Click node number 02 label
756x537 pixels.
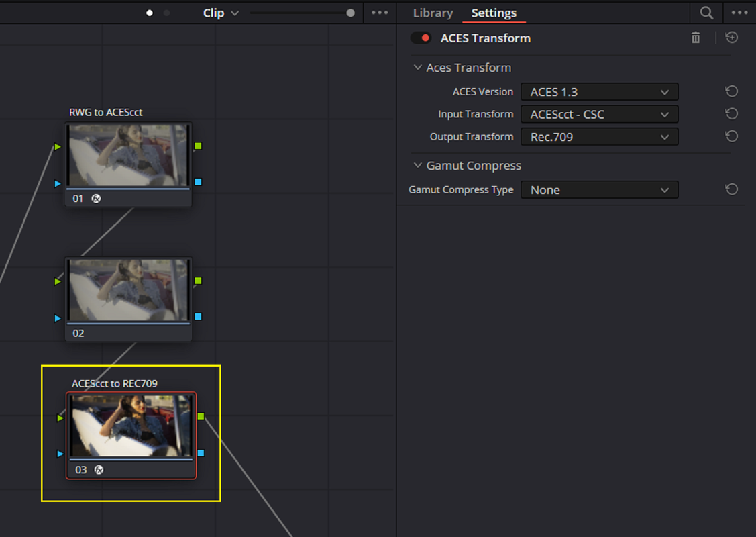tap(78, 334)
